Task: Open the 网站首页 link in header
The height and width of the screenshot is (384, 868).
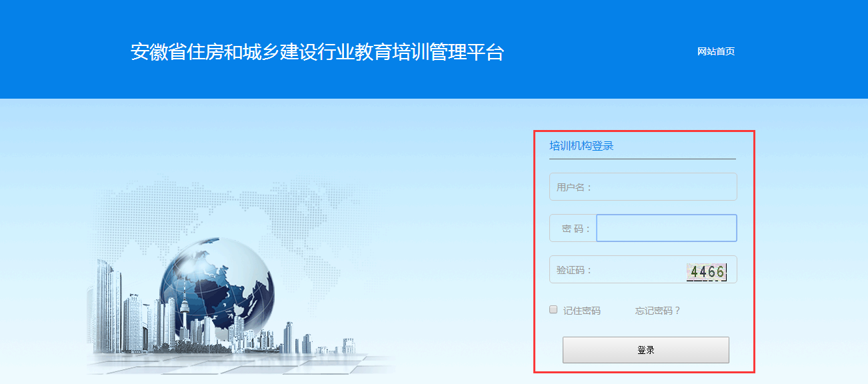Action: coord(716,51)
